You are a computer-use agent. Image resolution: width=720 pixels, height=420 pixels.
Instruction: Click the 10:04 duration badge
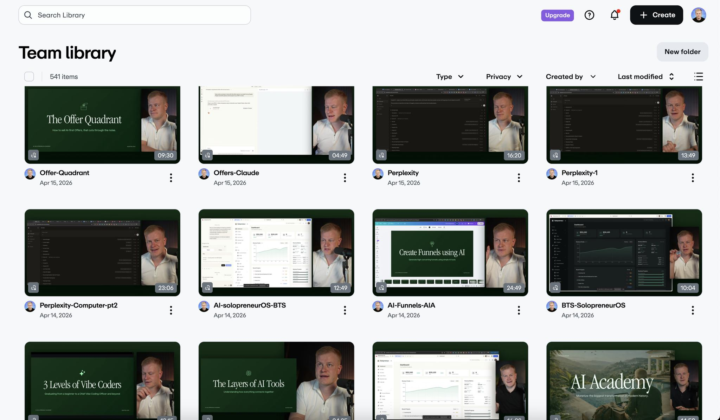pyautogui.click(x=687, y=288)
